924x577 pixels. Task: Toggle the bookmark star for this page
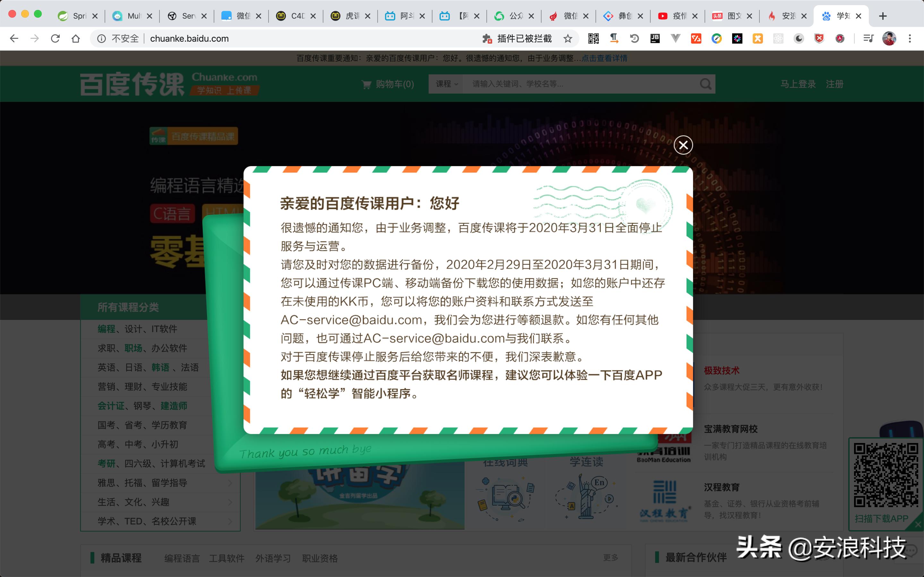pyautogui.click(x=568, y=38)
